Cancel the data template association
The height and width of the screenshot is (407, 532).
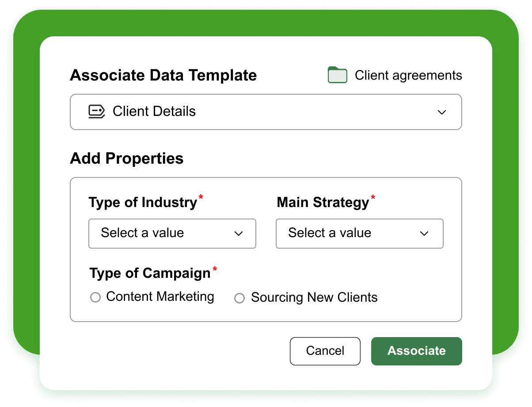pos(325,351)
